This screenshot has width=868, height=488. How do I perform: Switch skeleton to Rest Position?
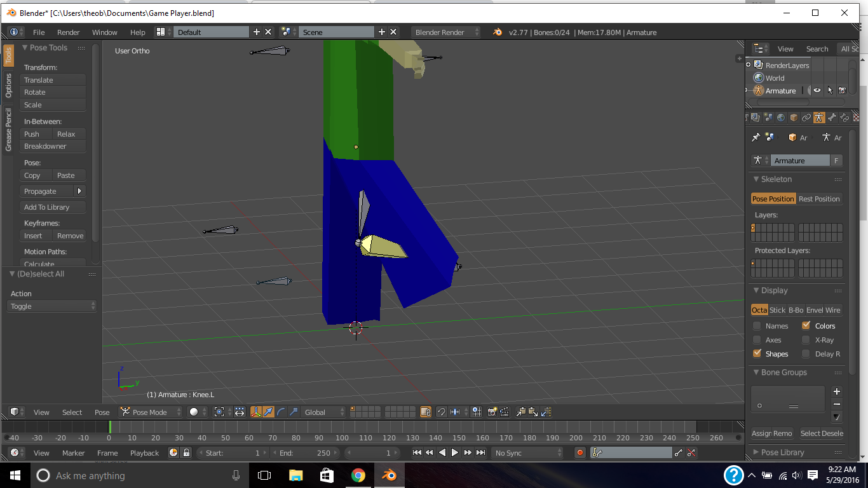pos(819,199)
